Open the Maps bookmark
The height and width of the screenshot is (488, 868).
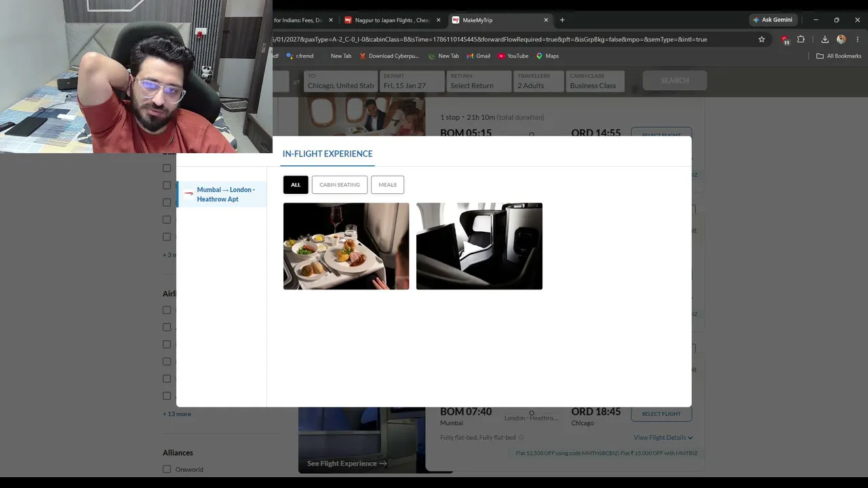coord(547,56)
